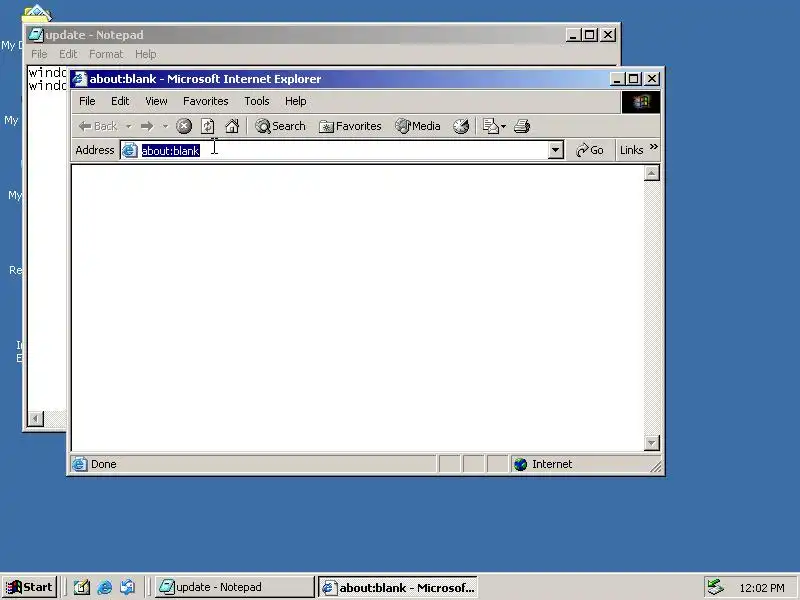Expand the Links toolbar chevron

click(653, 147)
